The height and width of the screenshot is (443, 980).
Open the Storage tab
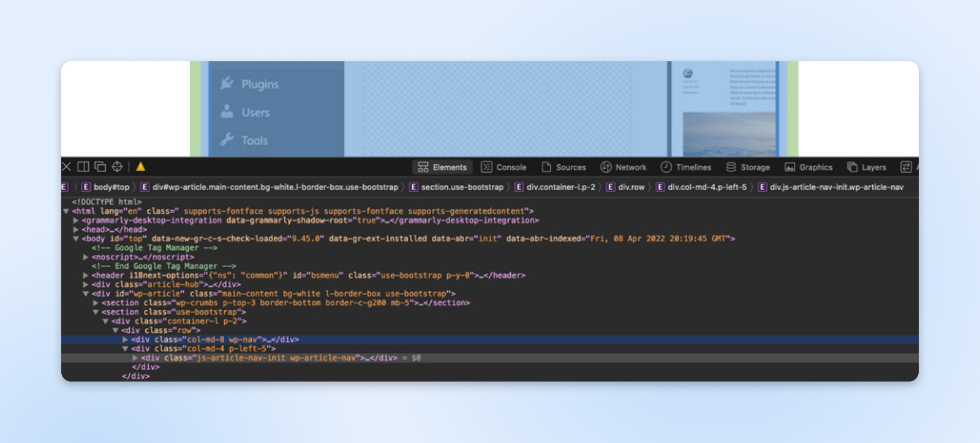(748, 167)
